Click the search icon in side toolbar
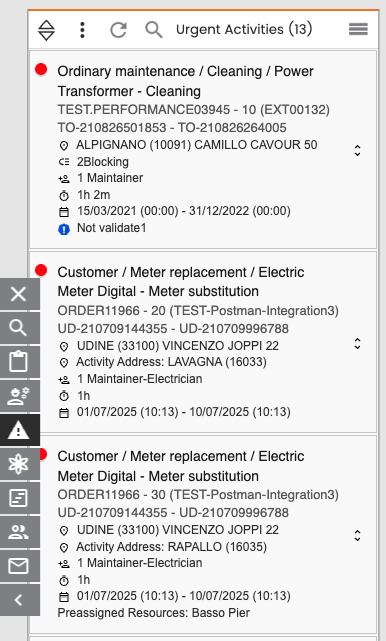This screenshot has height=641, width=386. [19, 328]
